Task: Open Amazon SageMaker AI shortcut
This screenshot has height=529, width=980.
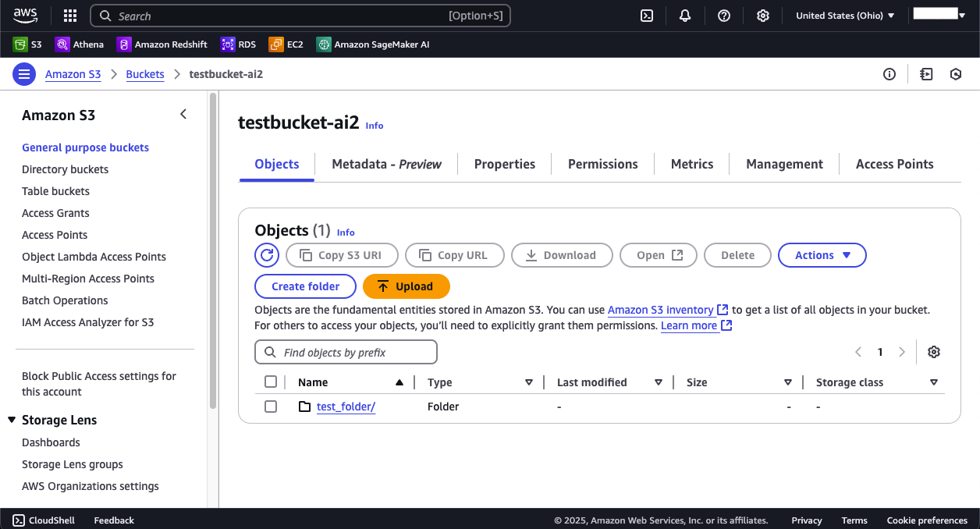Action: click(x=373, y=44)
